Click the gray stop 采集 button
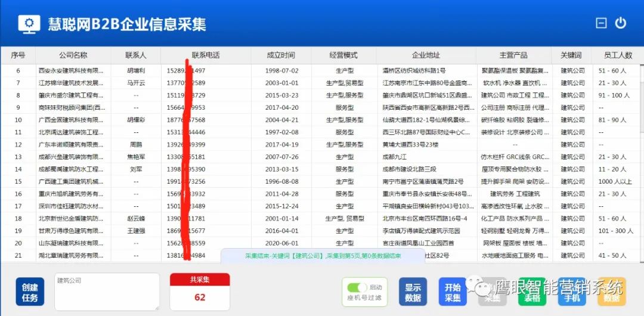This screenshot has width=644, height=316. (493, 292)
